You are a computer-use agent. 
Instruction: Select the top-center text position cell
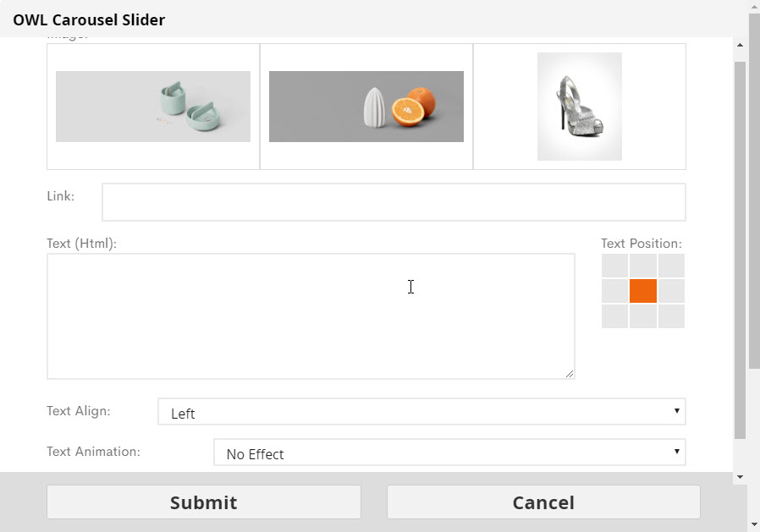coord(643,266)
